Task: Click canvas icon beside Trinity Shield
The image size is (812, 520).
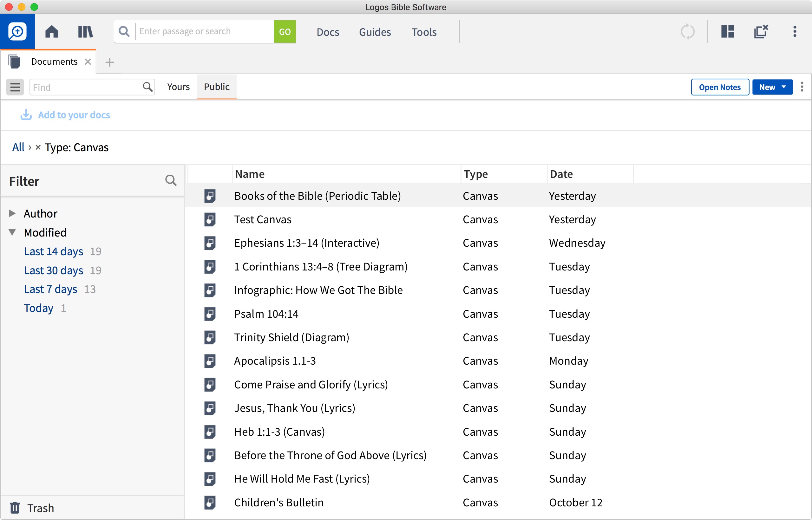Action: point(210,337)
